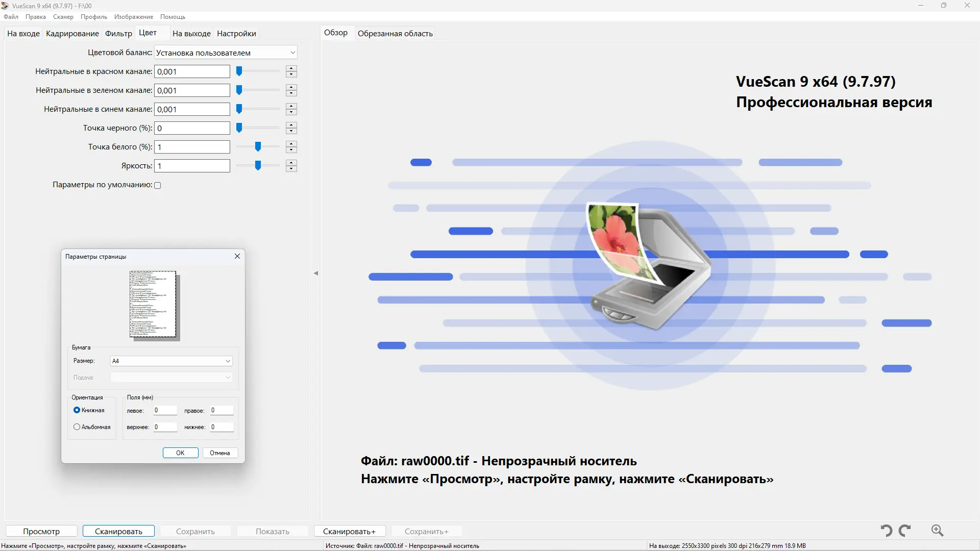Click the page preview thumbnail
This screenshot has width=980, height=551.
pos(153,305)
